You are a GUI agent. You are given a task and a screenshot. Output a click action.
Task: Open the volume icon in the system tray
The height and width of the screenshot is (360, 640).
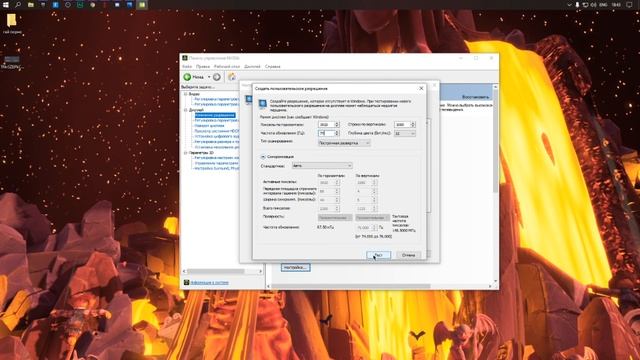tap(593, 4)
